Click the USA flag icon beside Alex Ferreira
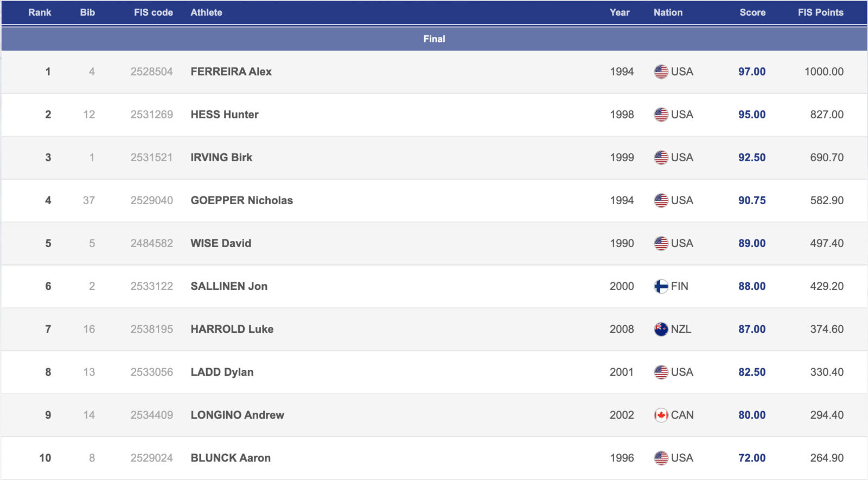Viewport: 868px width, 480px height. 661,72
